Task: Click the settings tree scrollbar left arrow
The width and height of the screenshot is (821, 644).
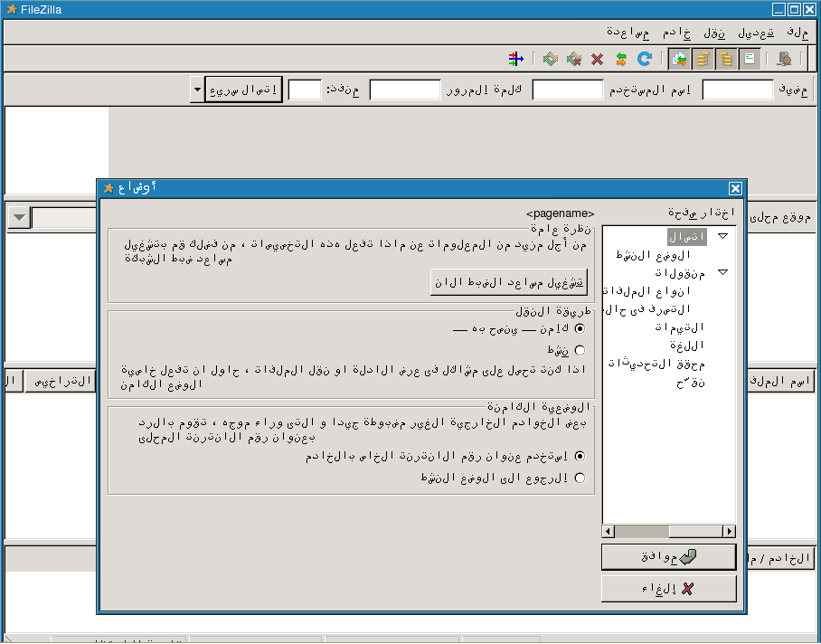Action: [x=608, y=532]
